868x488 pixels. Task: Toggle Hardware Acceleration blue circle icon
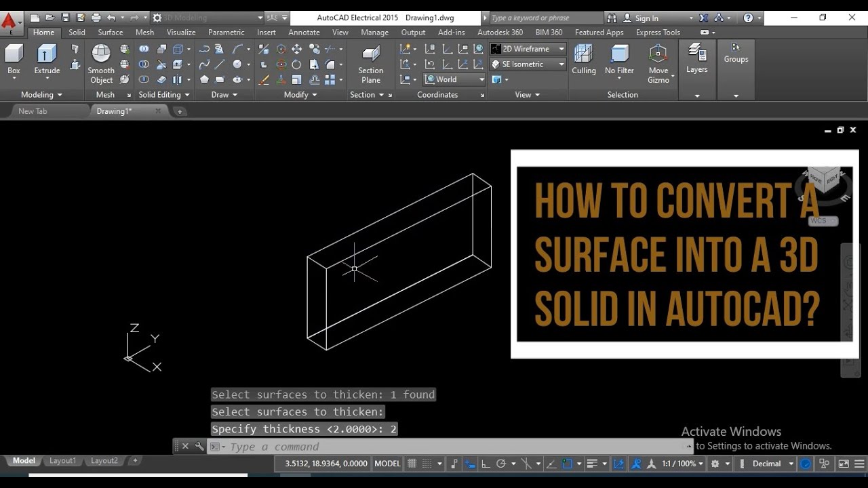point(806,464)
